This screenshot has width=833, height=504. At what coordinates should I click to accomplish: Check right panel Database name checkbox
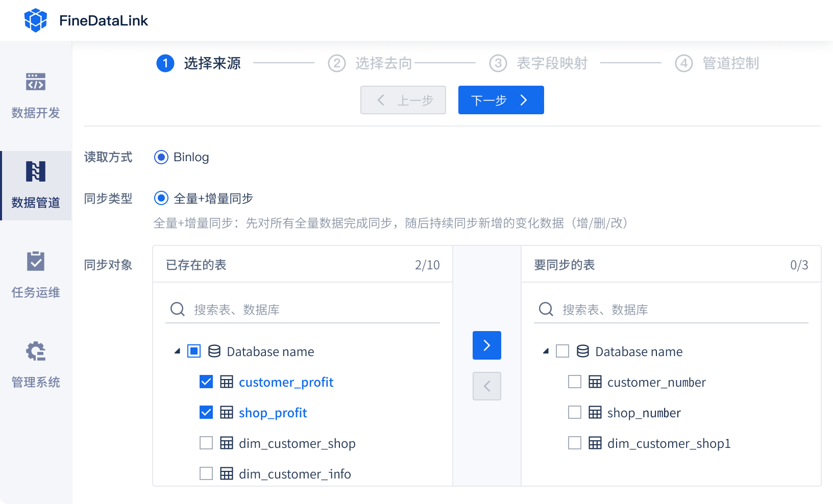tap(562, 351)
